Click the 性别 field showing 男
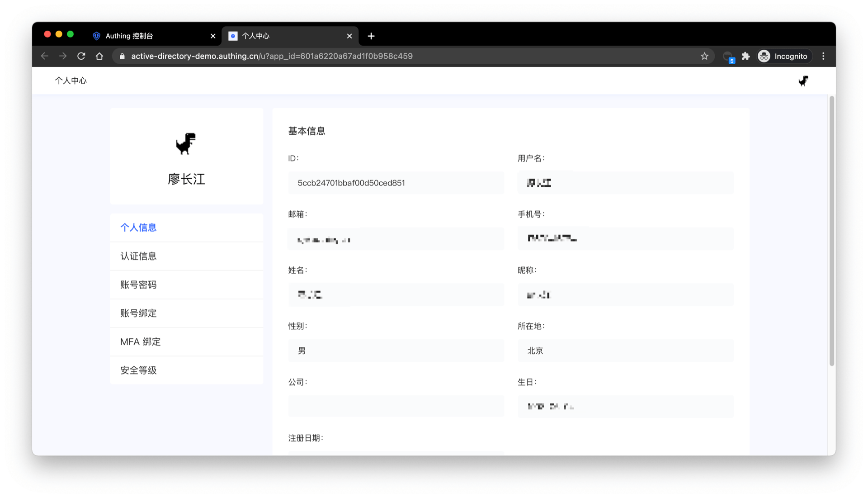Screen dimensions: 868x498 click(396, 351)
